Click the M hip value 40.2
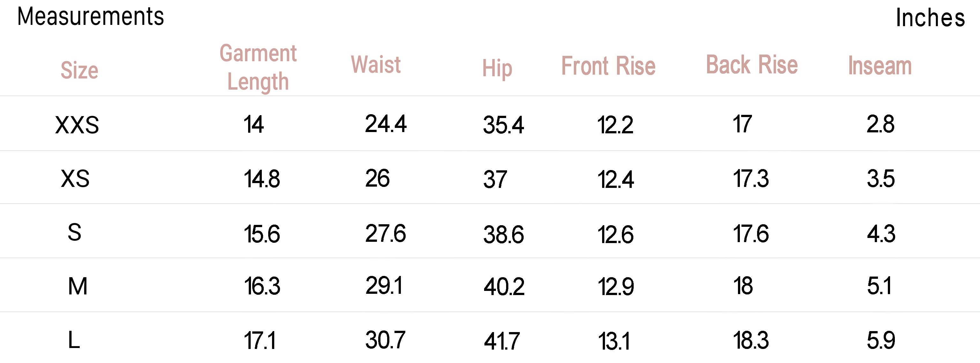The height and width of the screenshot is (363, 980). [504, 286]
